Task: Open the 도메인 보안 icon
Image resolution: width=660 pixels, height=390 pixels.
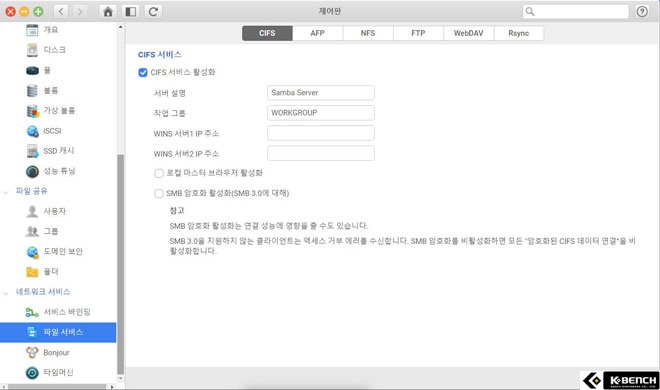Action: [32, 252]
